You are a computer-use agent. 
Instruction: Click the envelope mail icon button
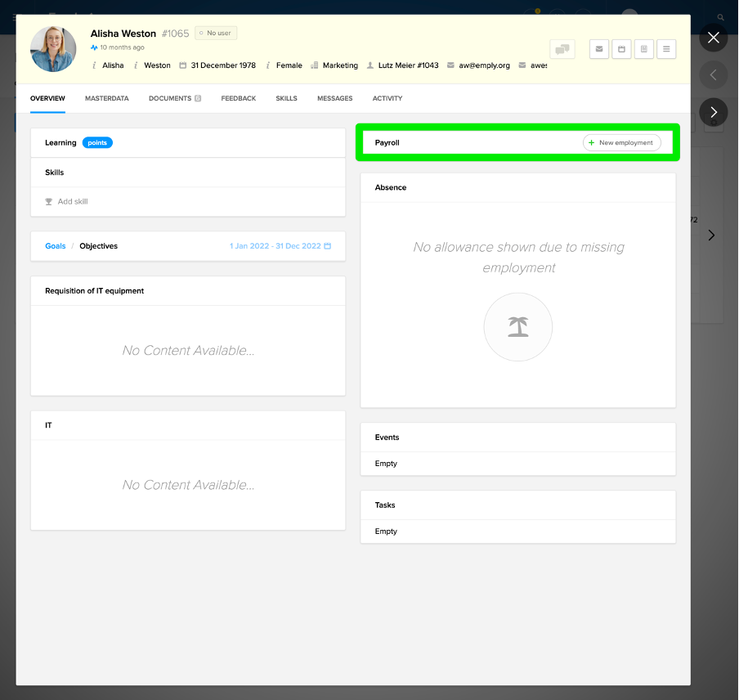[x=599, y=49]
